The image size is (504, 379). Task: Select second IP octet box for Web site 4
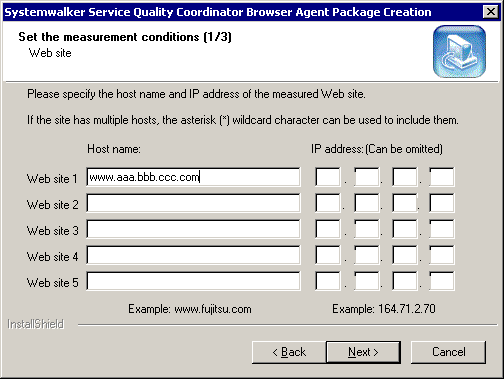[x=367, y=255]
